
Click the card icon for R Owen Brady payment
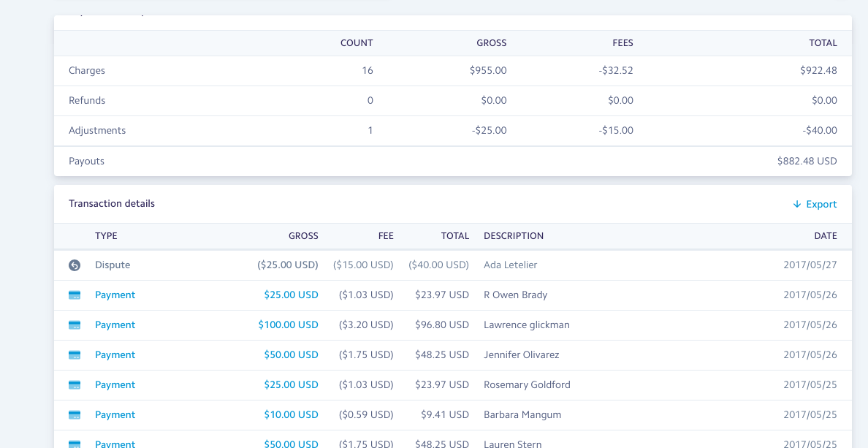[x=75, y=295]
